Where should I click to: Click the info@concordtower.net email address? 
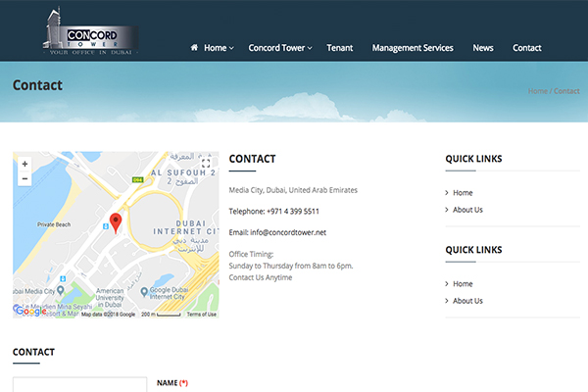click(x=288, y=232)
